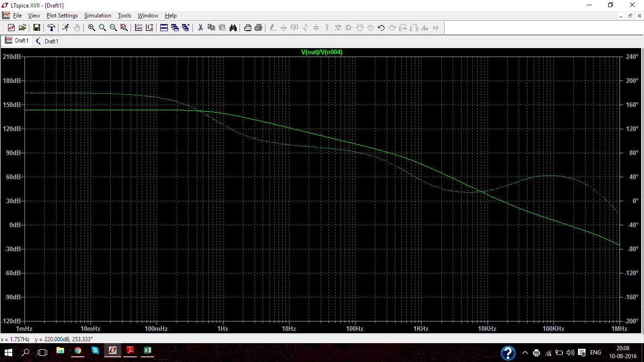Open the Windows Start menu

pyautogui.click(x=8, y=352)
